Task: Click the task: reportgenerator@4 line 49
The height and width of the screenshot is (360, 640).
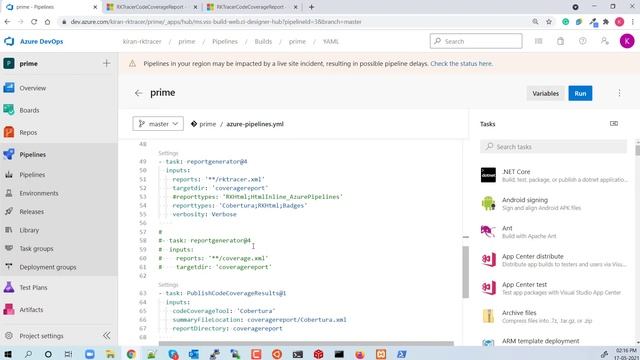Action: click(x=206, y=162)
